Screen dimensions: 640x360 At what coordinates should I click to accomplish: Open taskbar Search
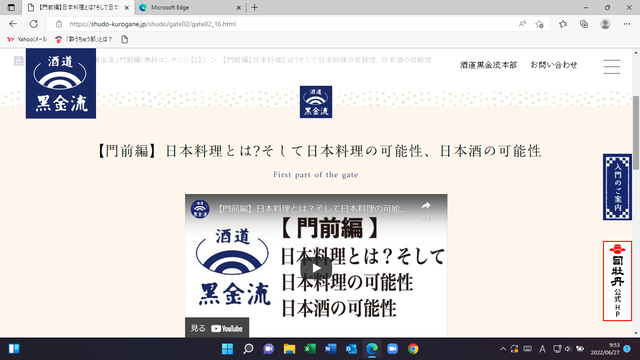[248, 349]
